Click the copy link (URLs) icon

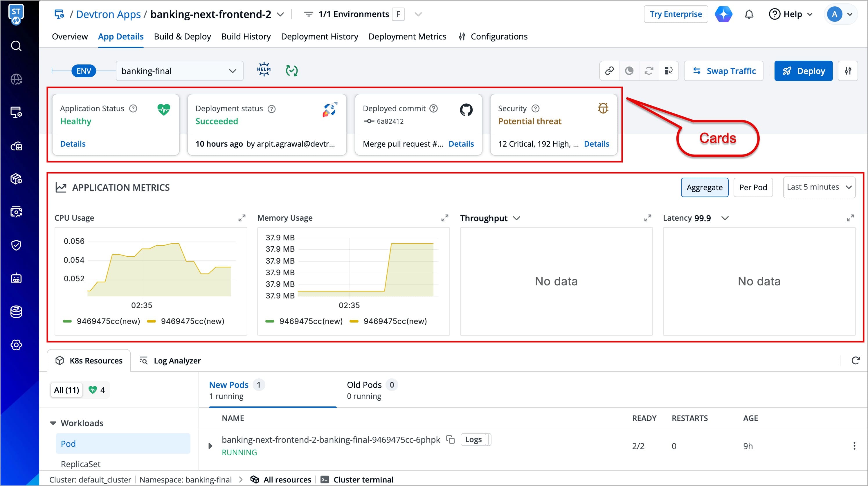tap(609, 71)
